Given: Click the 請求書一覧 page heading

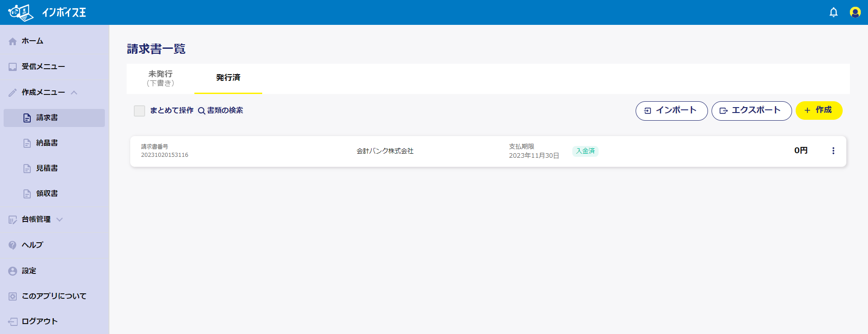Looking at the screenshot, I should pos(156,49).
